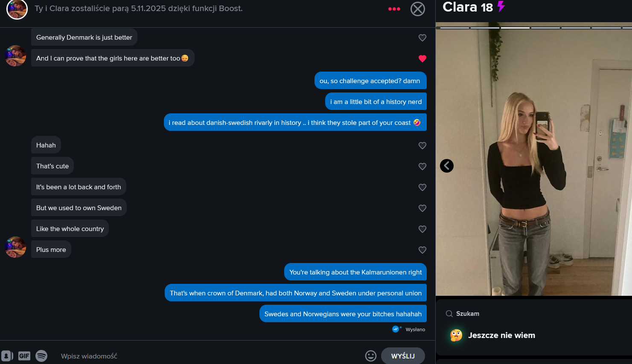
Task: Open the three-dot chat options menu
Action: [x=394, y=9]
